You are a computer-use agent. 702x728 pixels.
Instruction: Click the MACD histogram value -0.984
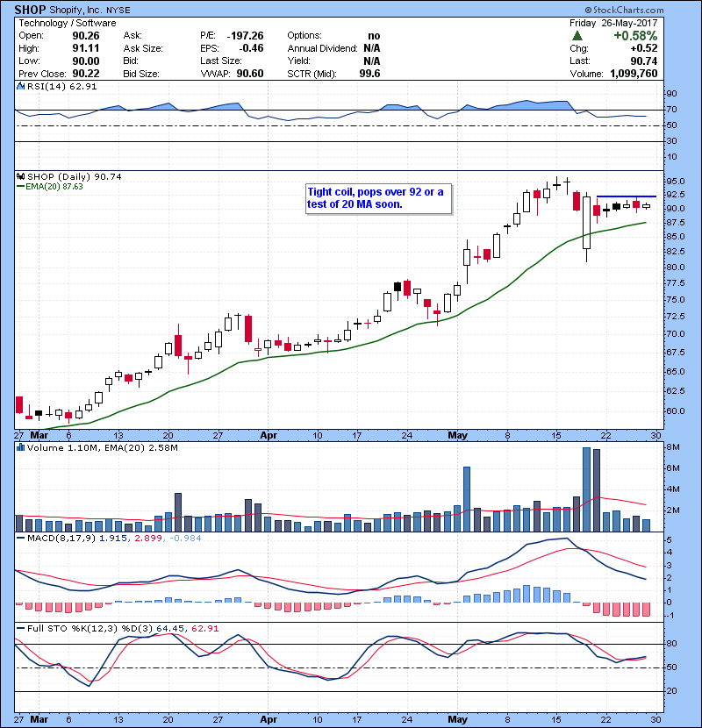click(x=185, y=539)
